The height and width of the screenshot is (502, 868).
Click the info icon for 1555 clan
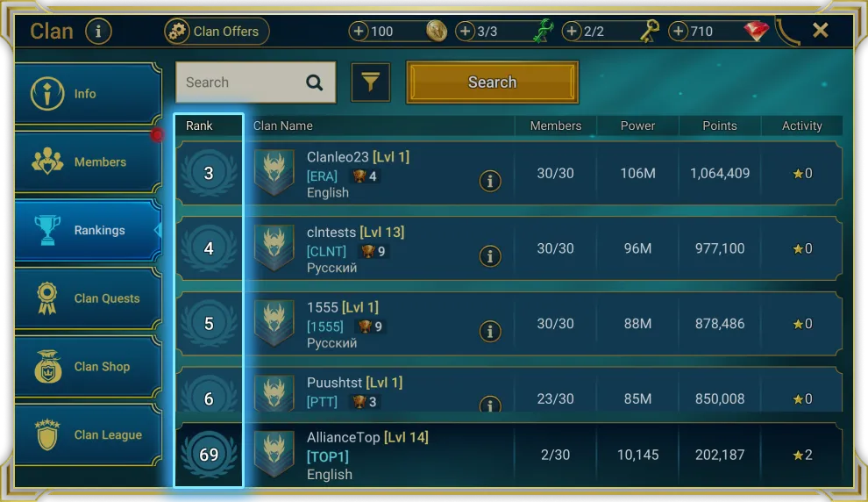coord(490,332)
